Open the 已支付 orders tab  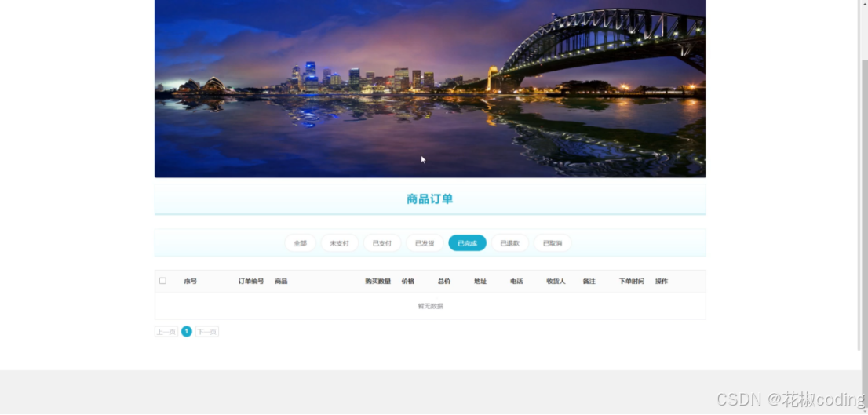pyautogui.click(x=382, y=243)
